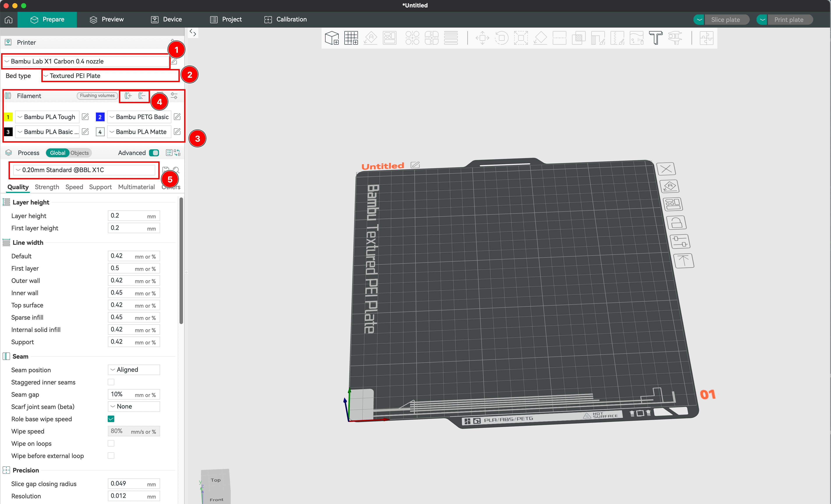This screenshot has height=504, width=831.
Task: Open the Calibration tab
Action: coord(285,19)
